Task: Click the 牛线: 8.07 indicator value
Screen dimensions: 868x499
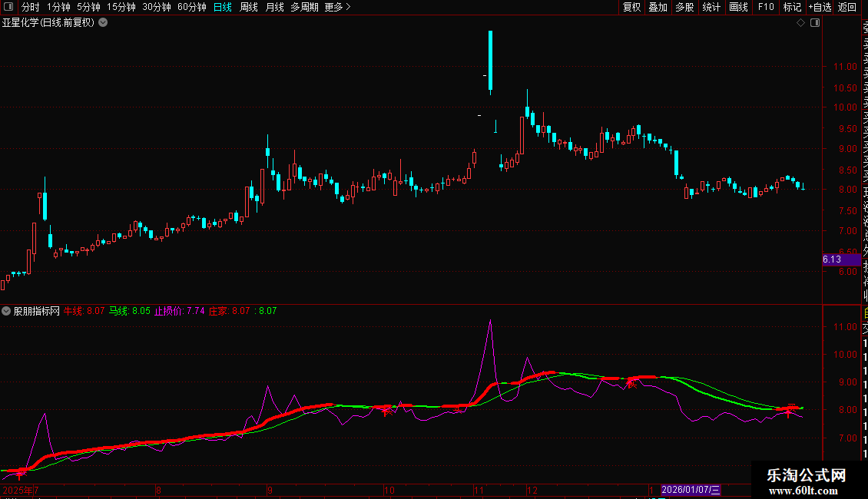Action: click(84, 311)
